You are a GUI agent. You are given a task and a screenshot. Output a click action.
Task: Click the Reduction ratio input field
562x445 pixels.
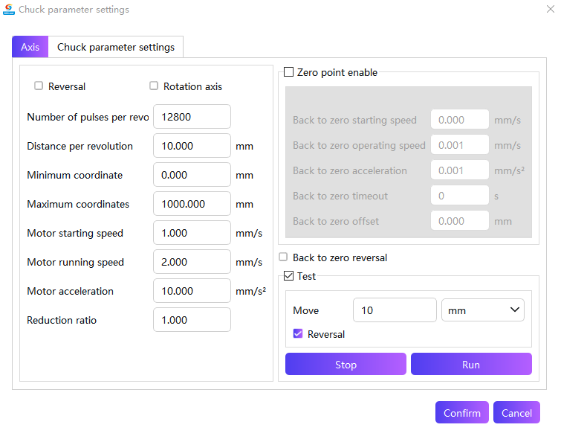pos(192,320)
